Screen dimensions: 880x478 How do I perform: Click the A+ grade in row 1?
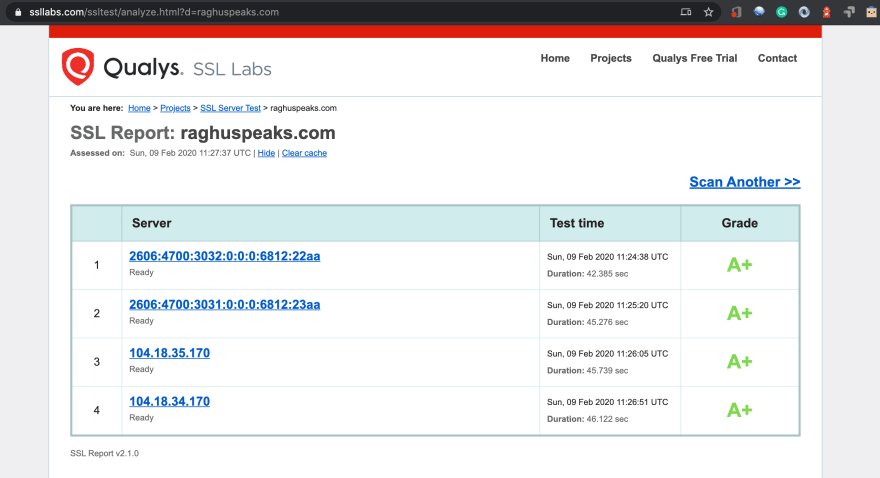click(x=740, y=265)
